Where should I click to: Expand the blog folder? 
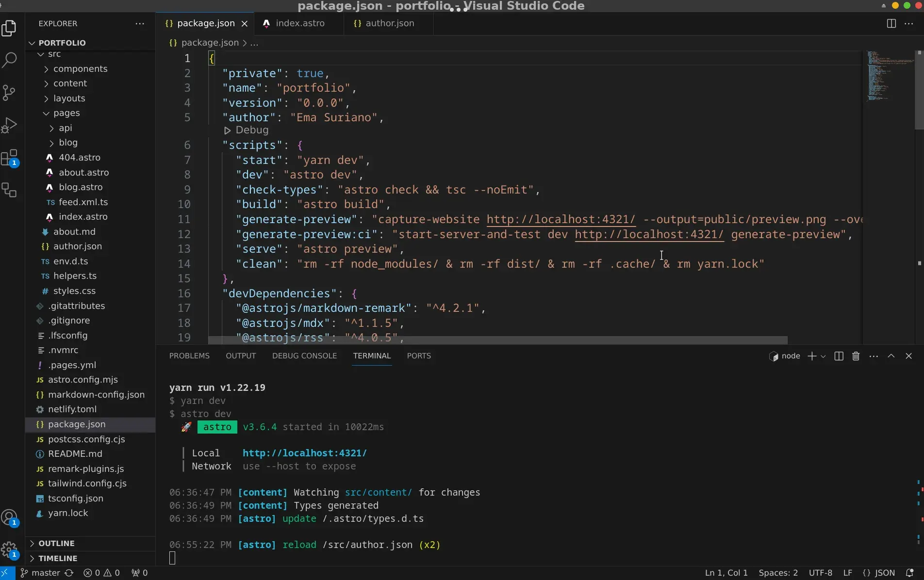(x=68, y=143)
